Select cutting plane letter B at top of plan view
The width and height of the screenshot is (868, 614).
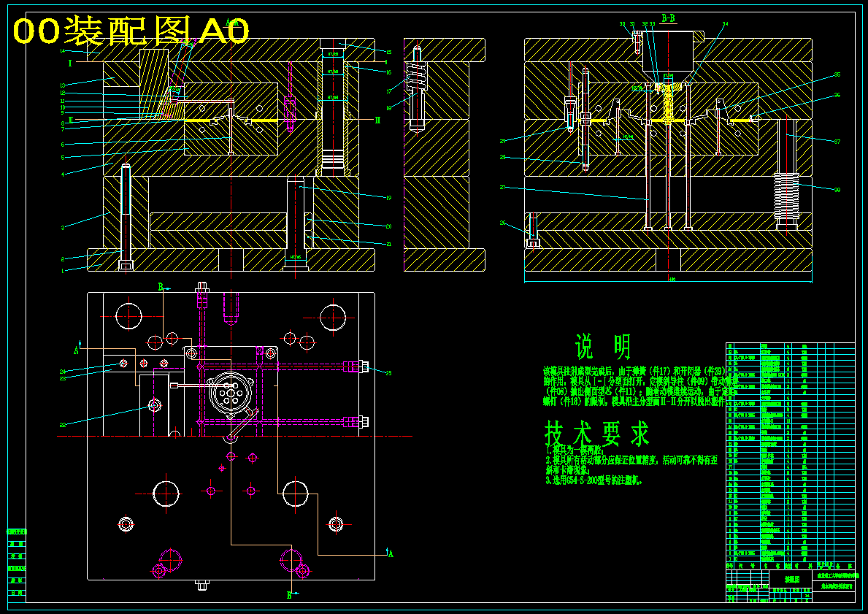[161, 287]
